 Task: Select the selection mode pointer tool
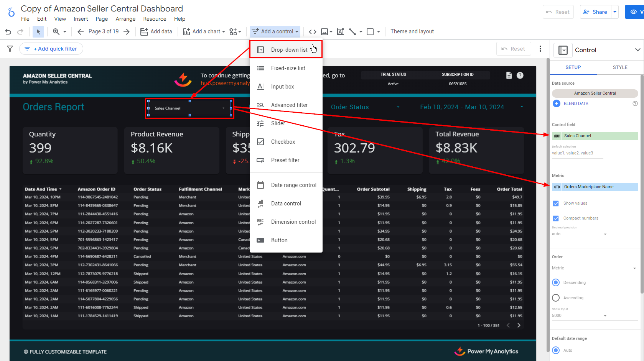pyautogui.click(x=38, y=32)
